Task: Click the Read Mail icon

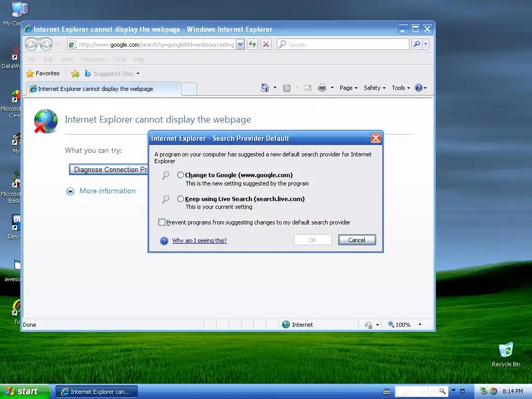Action: click(x=308, y=88)
